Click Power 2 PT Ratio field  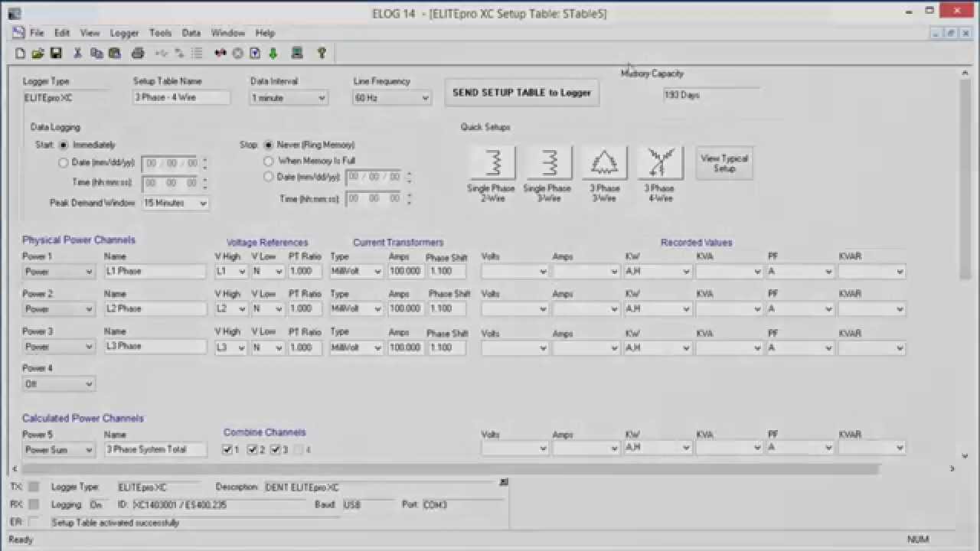(x=305, y=309)
